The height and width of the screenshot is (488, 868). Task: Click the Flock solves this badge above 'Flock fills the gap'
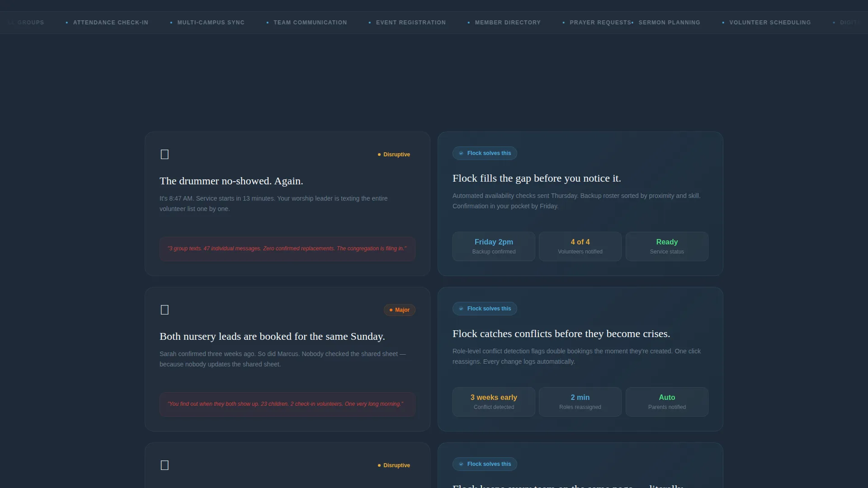[485, 153]
